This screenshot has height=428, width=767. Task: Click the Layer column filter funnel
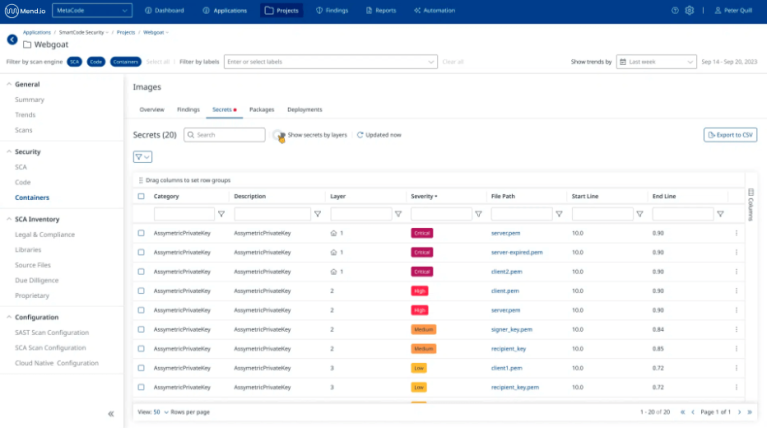398,214
